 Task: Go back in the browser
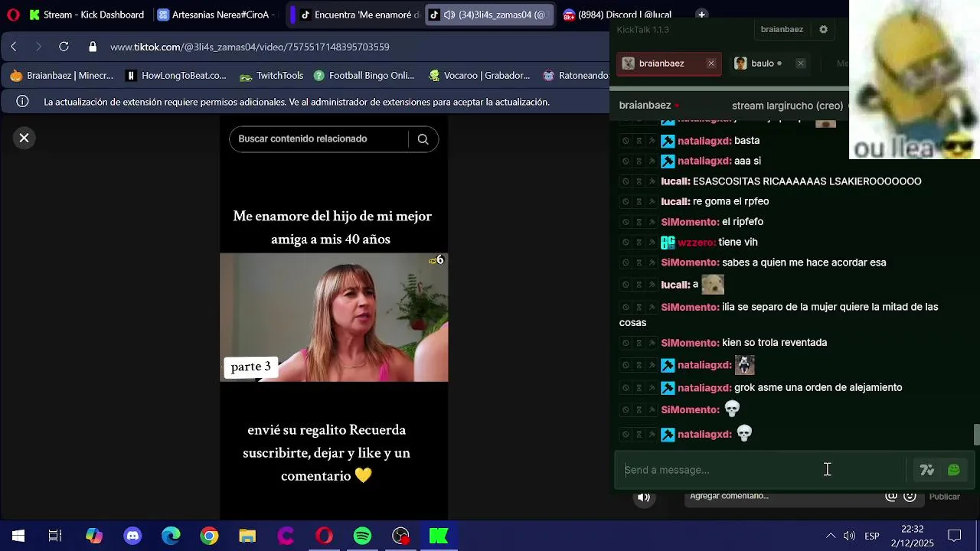14,47
